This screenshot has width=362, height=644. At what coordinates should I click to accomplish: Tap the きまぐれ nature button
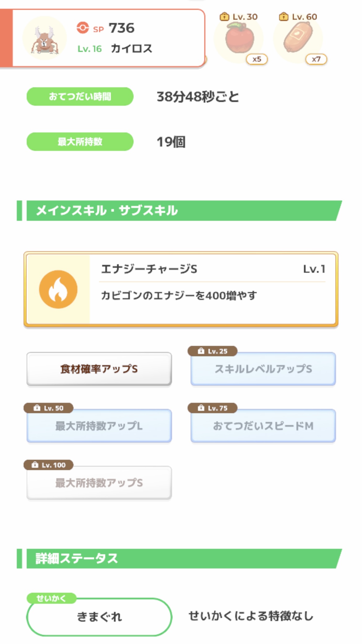pyautogui.click(x=99, y=617)
